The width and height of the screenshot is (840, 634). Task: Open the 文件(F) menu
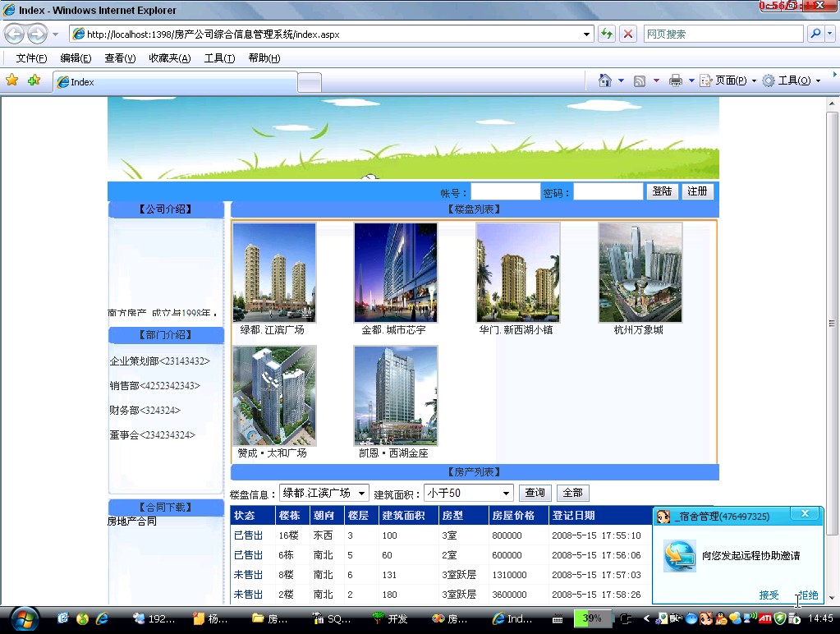click(31, 57)
